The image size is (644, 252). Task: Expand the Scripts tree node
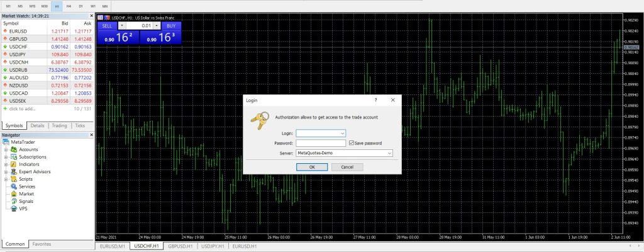click(x=6, y=180)
